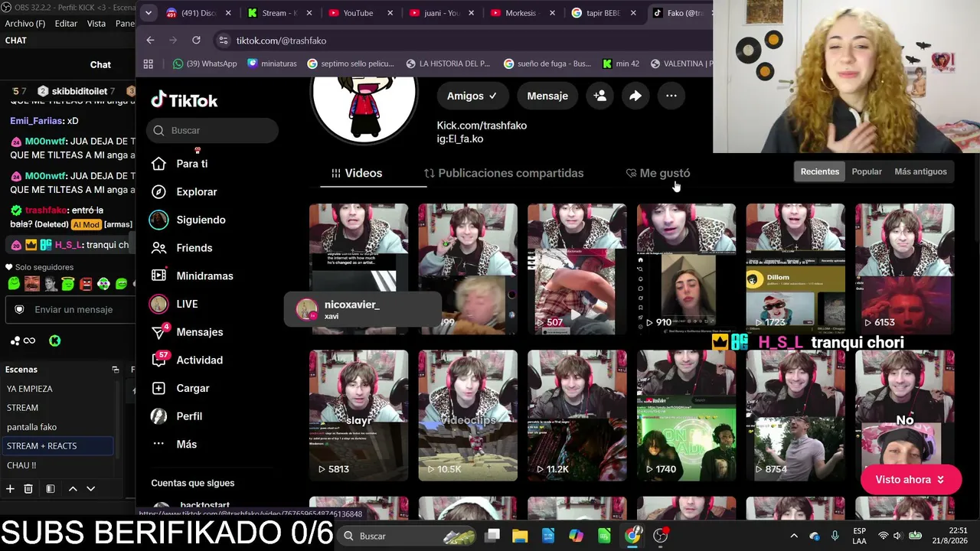Switch to the Discord browser tab
Image resolution: width=980 pixels, height=551 pixels.
[198, 13]
